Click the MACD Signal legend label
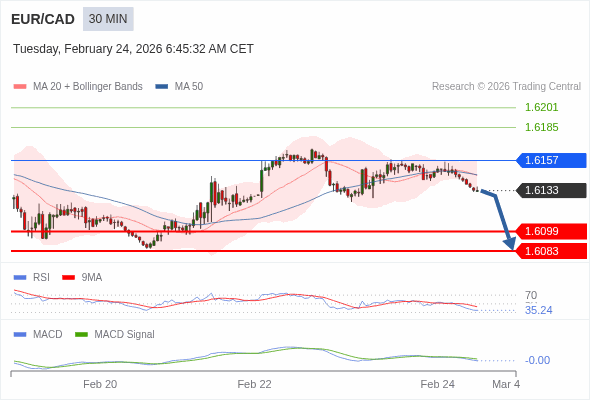Screen dimensions: 590x400 pyautogui.click(x=125, y=335)
